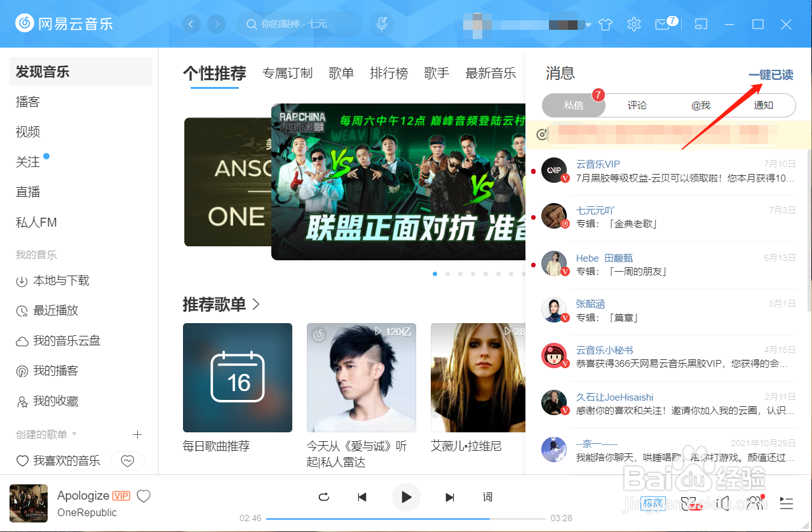Open 个性推荐 tab

tap(214, 73)
